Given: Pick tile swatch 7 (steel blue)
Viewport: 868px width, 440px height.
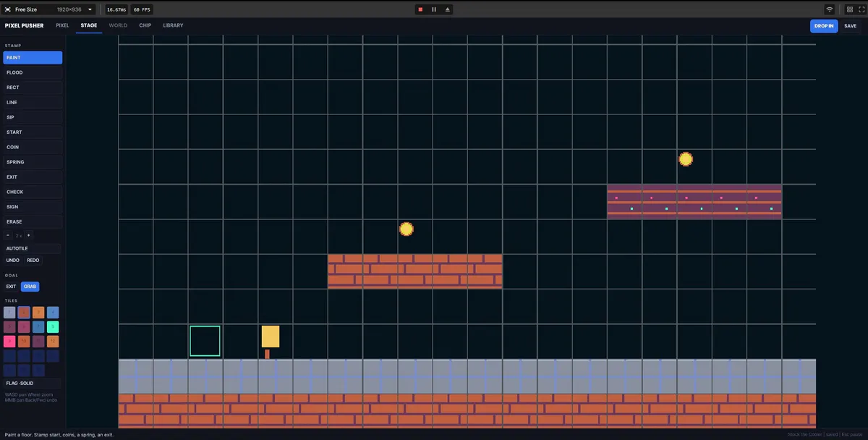Looking at the screenshot, I should click(x=38, y=327).
